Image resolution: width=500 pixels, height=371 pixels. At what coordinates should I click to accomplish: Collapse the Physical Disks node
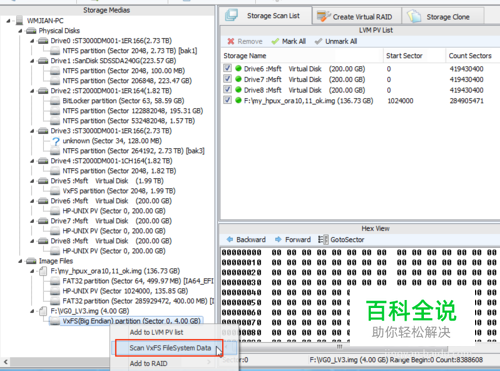tap(20, 31)
